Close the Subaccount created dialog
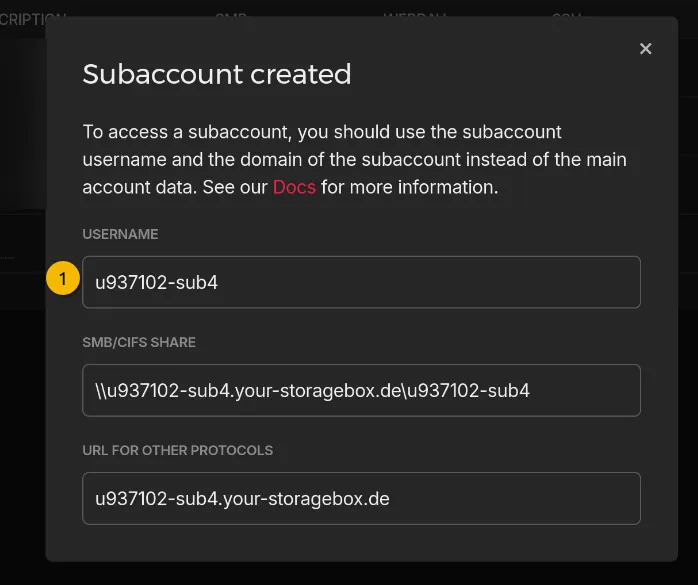 point(645,49)
